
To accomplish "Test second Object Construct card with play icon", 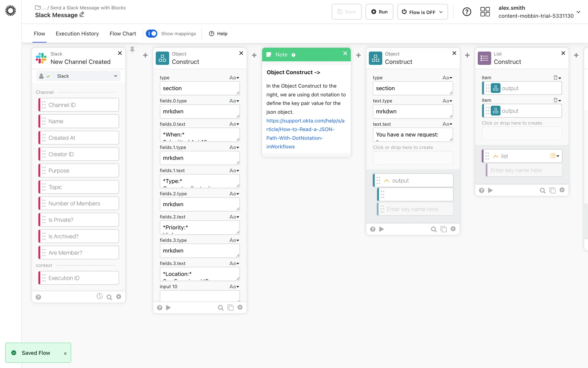I will 382,229.
